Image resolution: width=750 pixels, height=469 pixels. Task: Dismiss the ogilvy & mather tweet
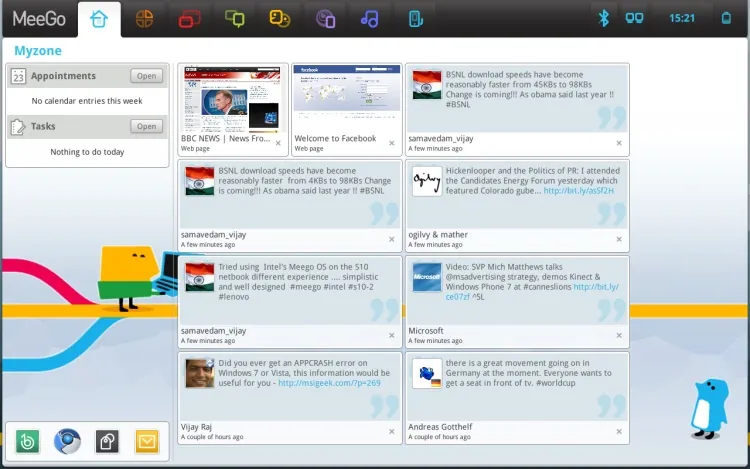(619, 239)
